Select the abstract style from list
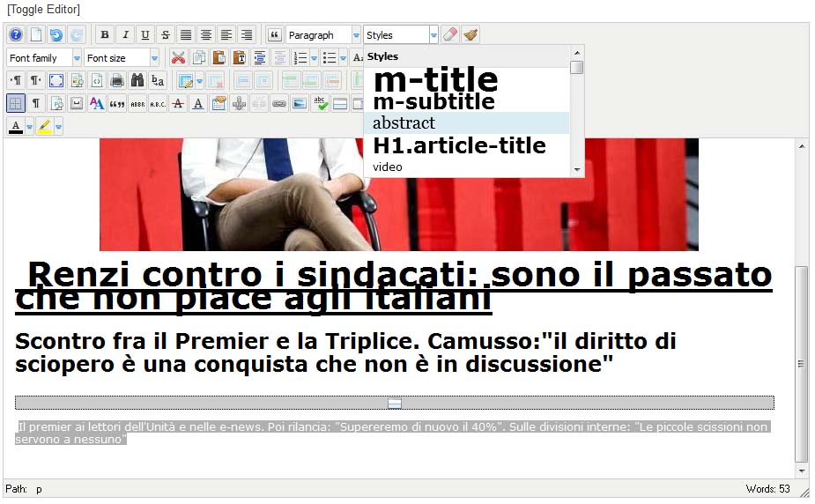815x504 pixels. [466, 123]
